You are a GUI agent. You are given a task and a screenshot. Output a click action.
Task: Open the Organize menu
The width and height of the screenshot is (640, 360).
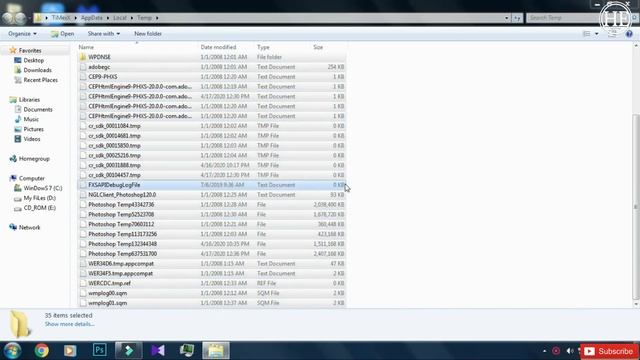pyautogui.click(x=22, y=34)
